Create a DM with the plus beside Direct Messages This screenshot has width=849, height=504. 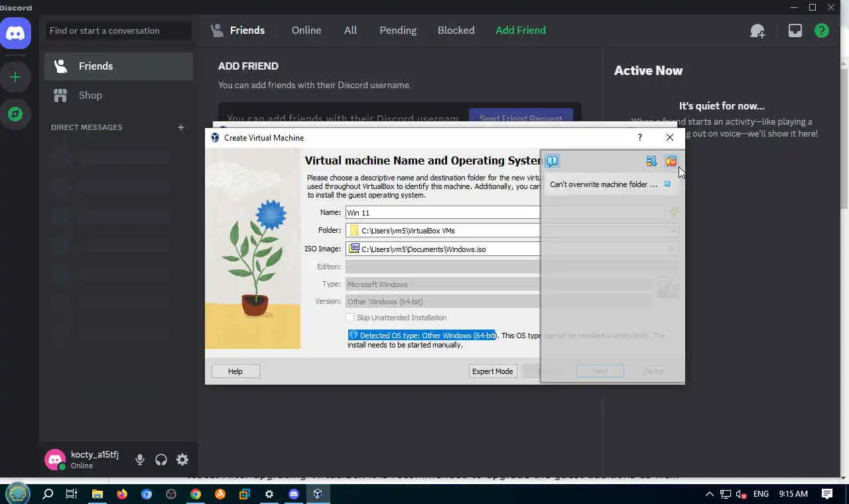pyautogui.click(x=181, y=127)
